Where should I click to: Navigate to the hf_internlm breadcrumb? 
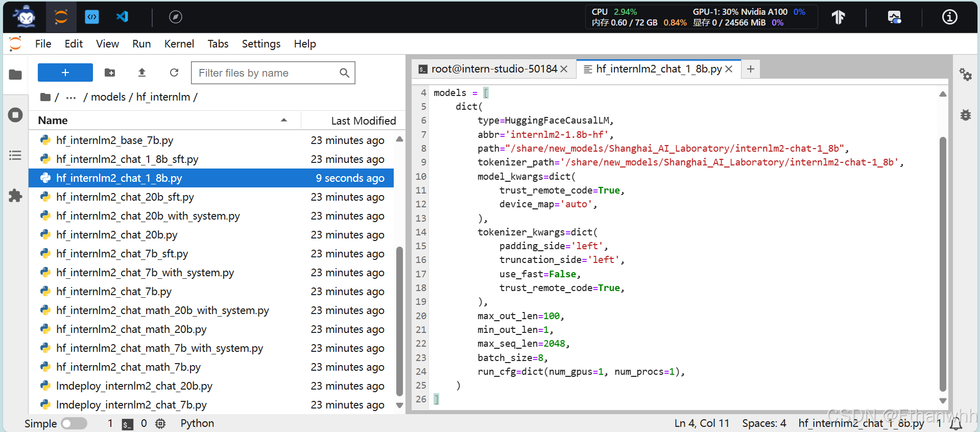pos(163,97)
